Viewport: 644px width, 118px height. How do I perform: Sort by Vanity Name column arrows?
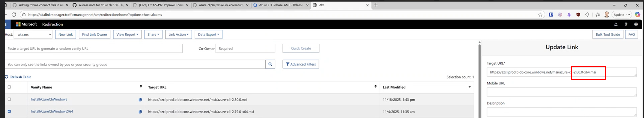141,86
